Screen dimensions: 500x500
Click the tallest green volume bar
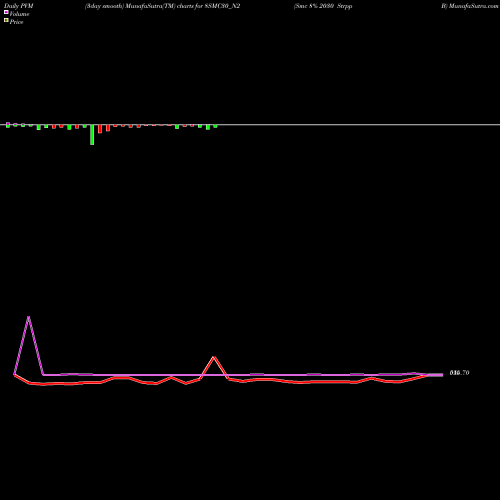click(x=92, y=135)
